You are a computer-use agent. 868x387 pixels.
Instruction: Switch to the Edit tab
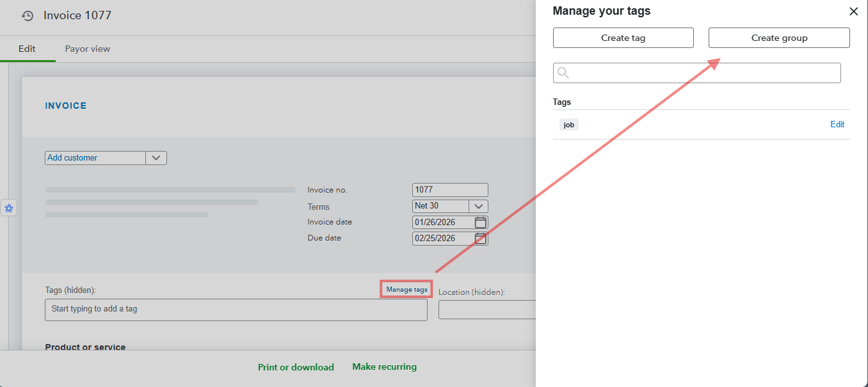pos(27,49)
